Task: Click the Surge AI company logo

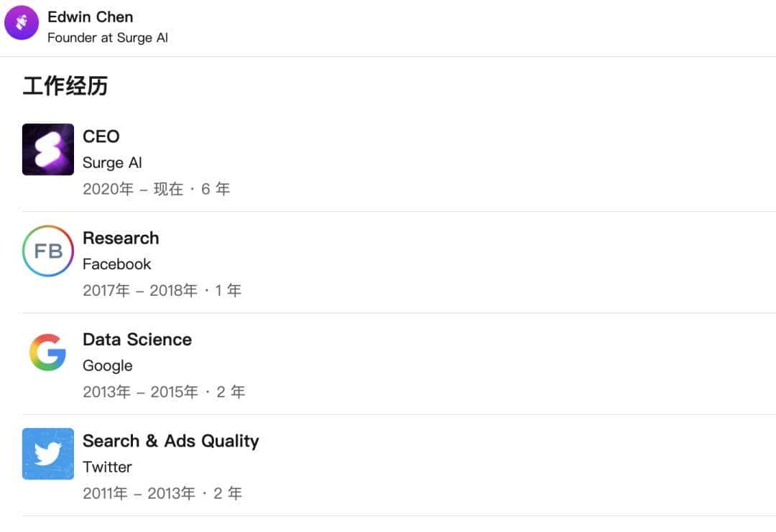Action: pos(47,149)
